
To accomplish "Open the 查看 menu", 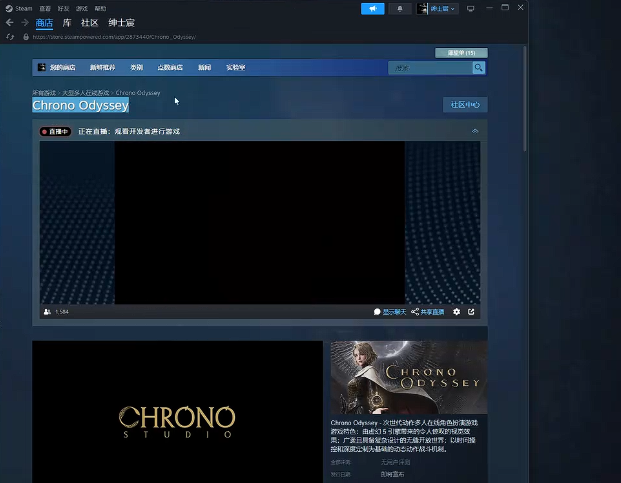I will tap(45, 8).
